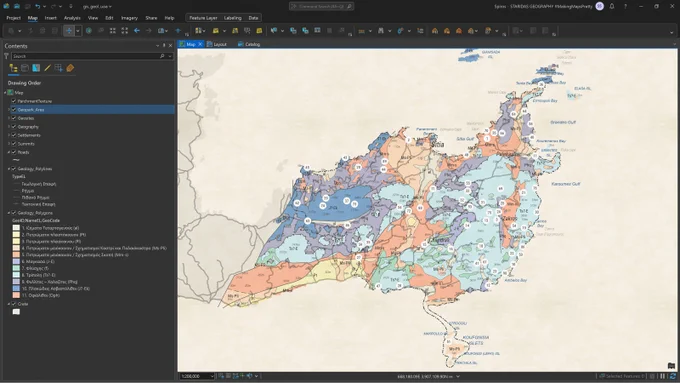Select the Explore navigation tool
This screenshot has height=383, width=680.
pyautogui.click(x=69, y=31)
